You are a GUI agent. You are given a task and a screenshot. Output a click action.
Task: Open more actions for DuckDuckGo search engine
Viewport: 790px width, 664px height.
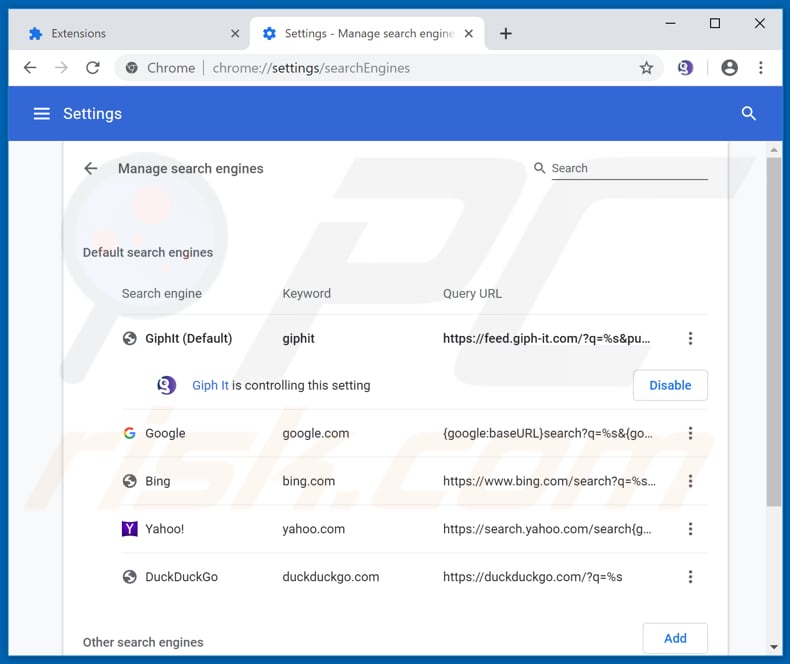click(x=690, y=577)
